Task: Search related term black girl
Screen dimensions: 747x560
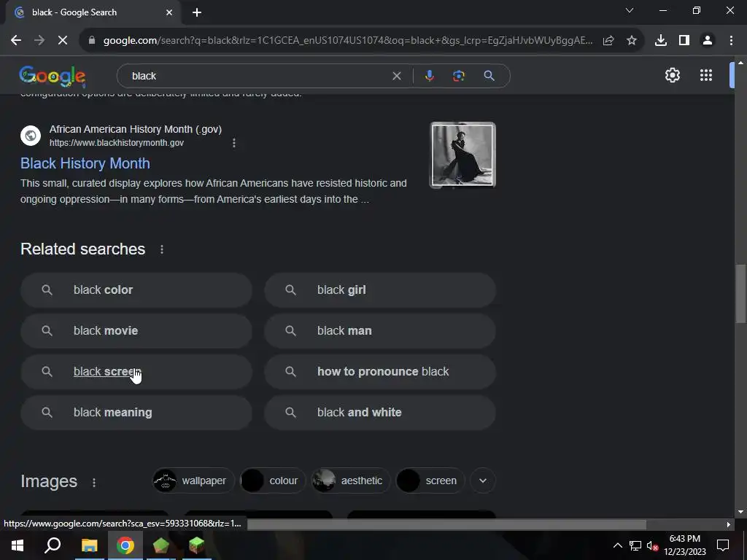Action: (x=380, y=290)
